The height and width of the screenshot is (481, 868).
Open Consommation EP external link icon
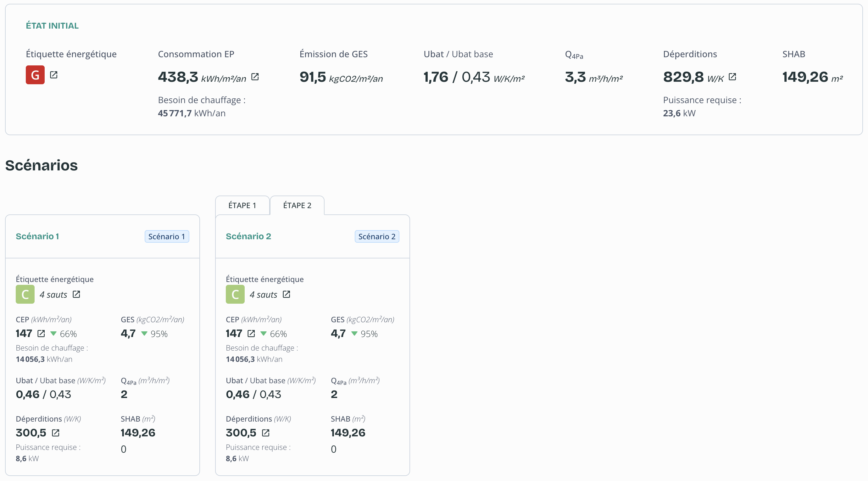[255, 77]
